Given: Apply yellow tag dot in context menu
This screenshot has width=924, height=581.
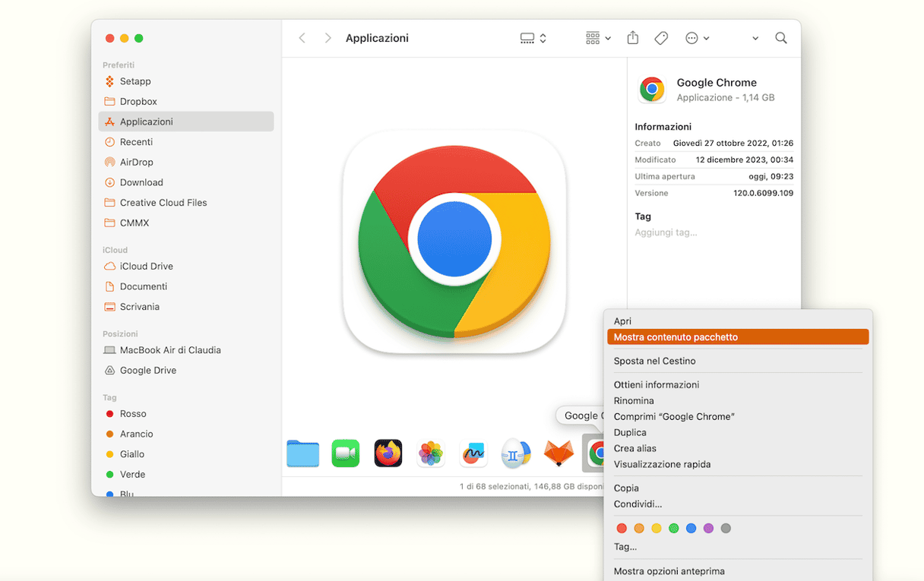Looking at the screenshot, I should 657,529.
